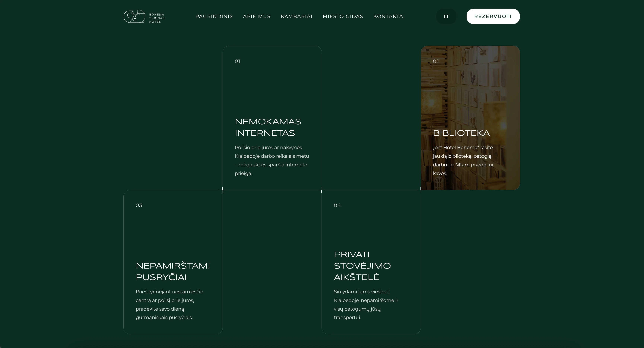
Task: Click the breakfast description paragraph
Action: click(x=169, y=305)
